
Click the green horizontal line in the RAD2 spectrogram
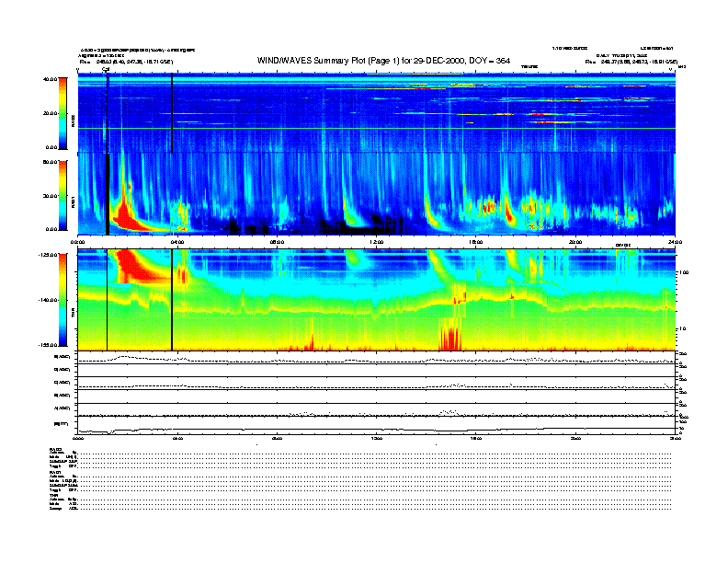[377, 129]
